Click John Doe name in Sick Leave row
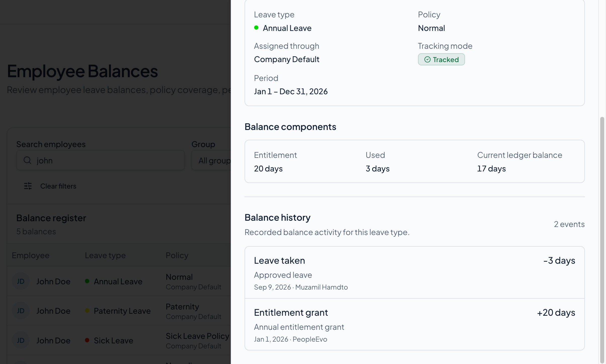 point(53,341)
